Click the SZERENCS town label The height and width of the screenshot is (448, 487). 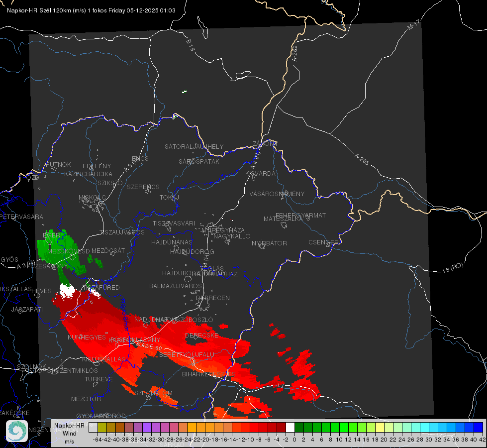(x=143, y=187)
